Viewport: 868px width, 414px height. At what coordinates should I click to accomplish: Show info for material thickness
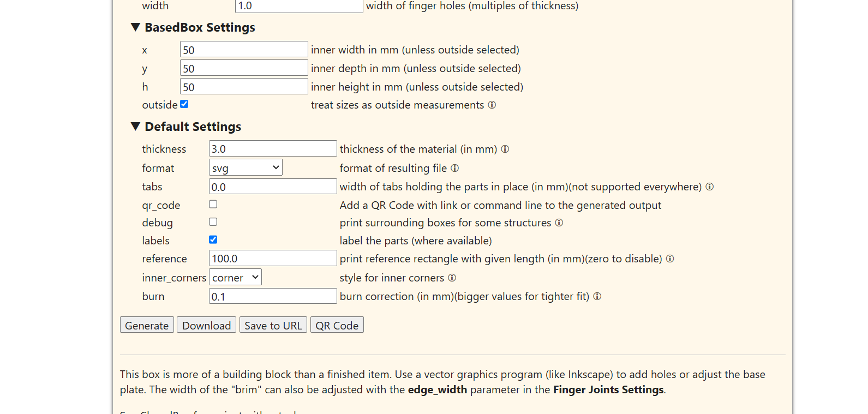[x=505, y=149]
